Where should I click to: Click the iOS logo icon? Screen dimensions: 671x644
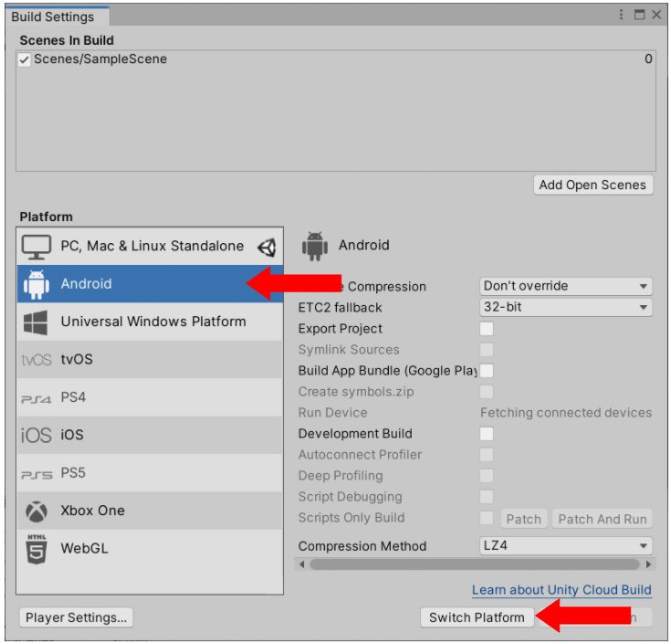pos(37,436)
